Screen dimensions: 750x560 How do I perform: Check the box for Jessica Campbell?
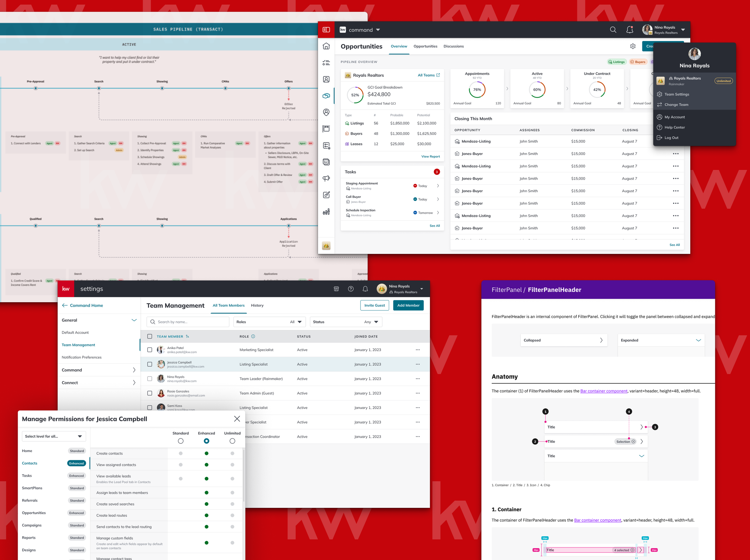(x=149, y=365)
